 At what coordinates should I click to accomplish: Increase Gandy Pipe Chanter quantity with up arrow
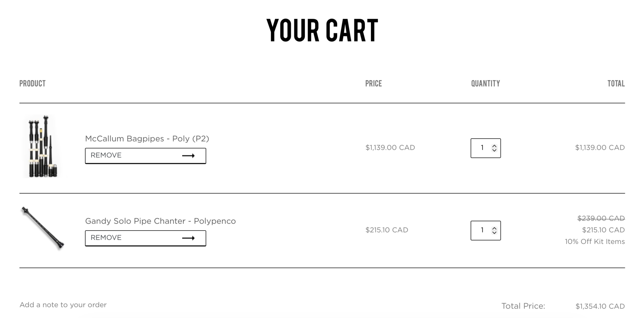coord(494,229)
